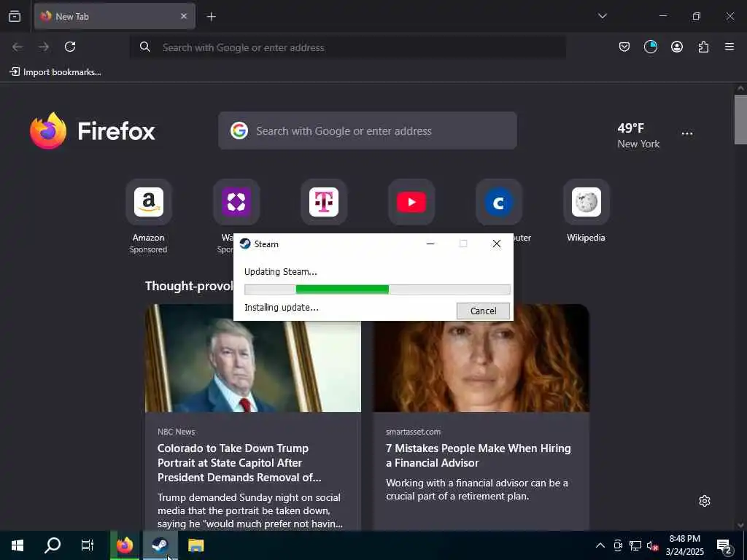The height and width of the screenshot is (560, 747).
Task: Click the scrollbar down arrow
Action: click(x=740, y=525)
